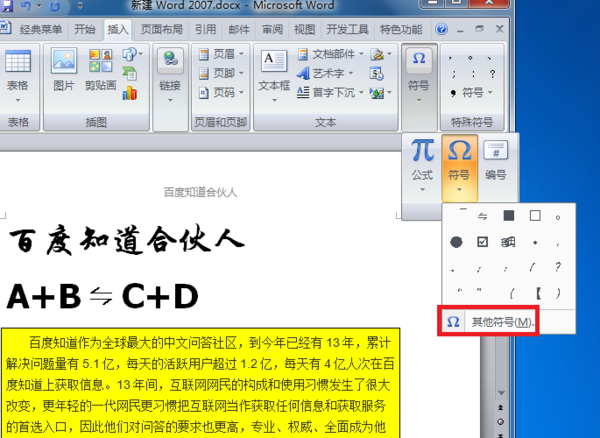Select the filled black square symbol
This screenshot has width=600, height=438.
[509, 216]
